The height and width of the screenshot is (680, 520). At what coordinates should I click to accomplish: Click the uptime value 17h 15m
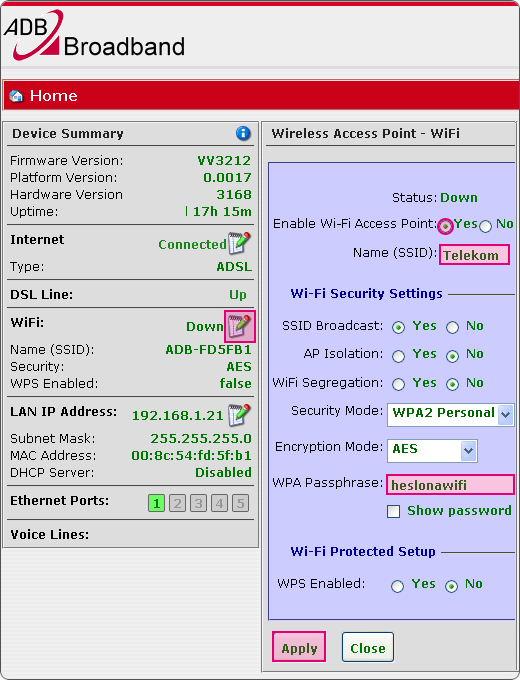coord(222,212)
